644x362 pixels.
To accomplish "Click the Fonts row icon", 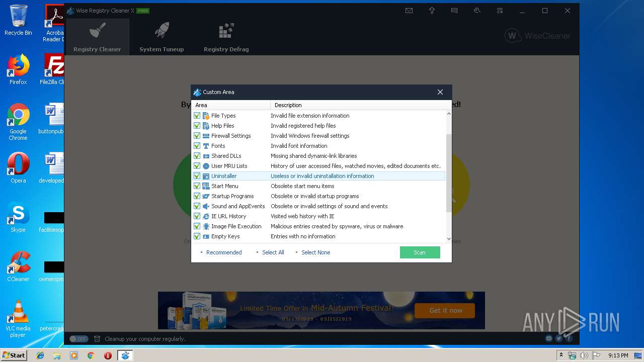I will coord(206,146).
